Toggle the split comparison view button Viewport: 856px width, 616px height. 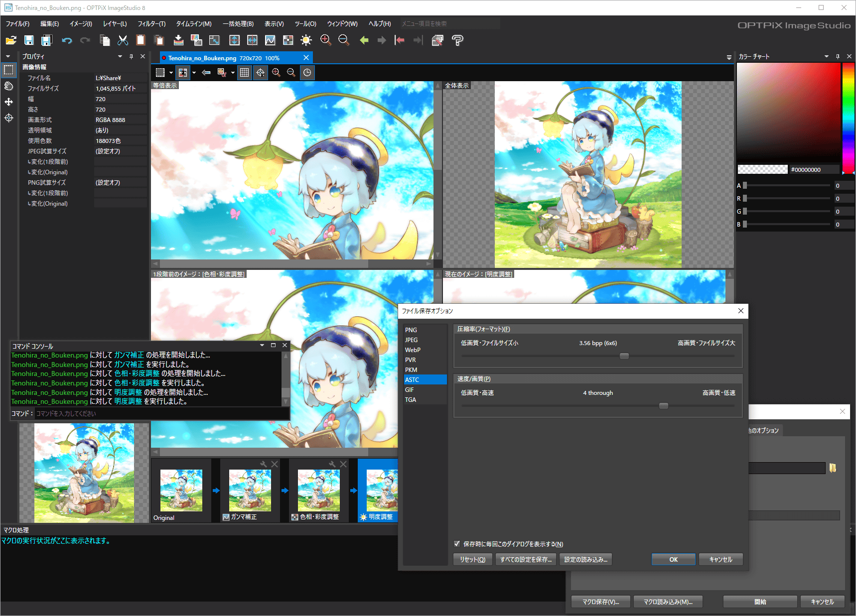click(x=183, y=73)
